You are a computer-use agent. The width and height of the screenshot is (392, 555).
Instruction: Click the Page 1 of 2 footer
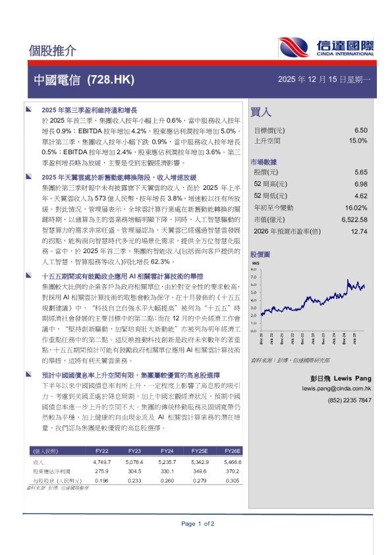click(198, 524)
